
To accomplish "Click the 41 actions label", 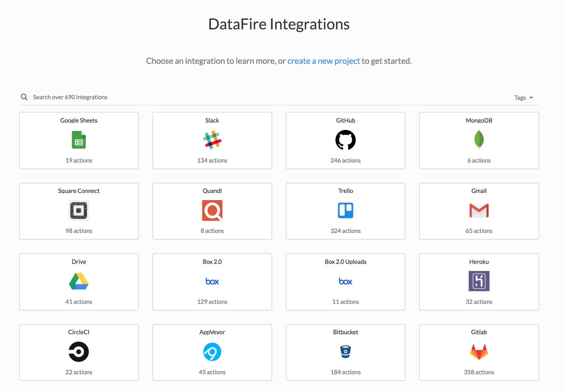I will [x=79, y=302].
